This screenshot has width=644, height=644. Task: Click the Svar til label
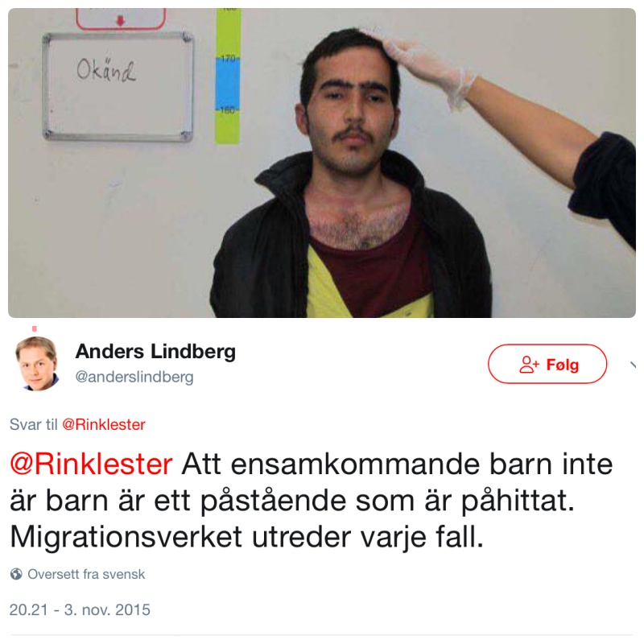pos(33,424)
